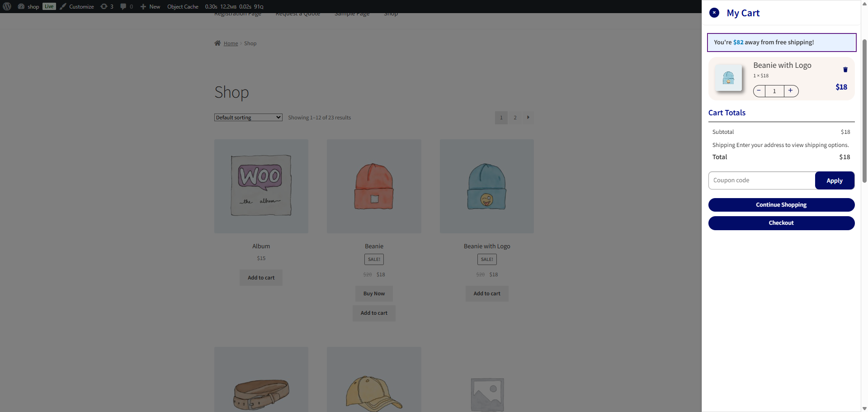Open the shop dashboard via speedometer icon
This screenshot has width=868, height=412.
pos(21,6)
